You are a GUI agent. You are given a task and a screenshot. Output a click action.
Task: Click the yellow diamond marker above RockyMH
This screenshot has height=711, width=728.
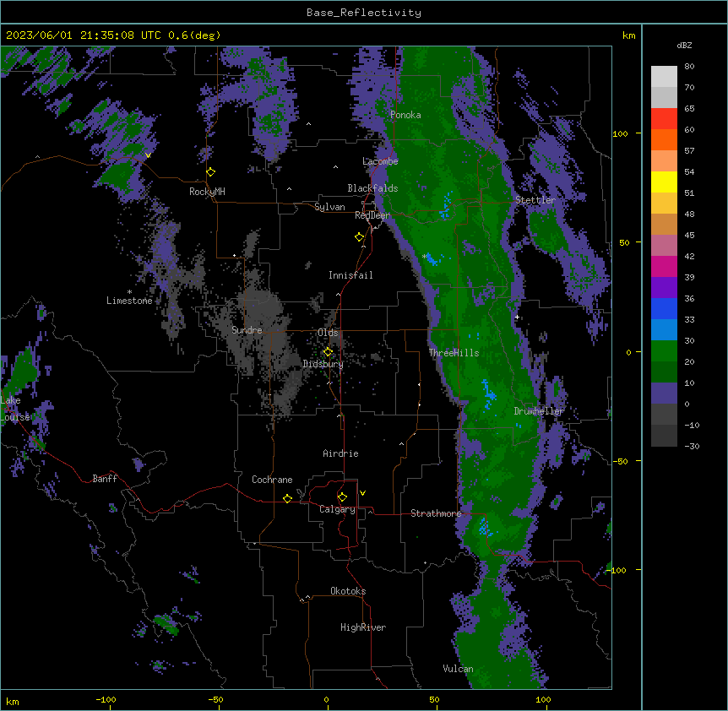coord(211,172)
